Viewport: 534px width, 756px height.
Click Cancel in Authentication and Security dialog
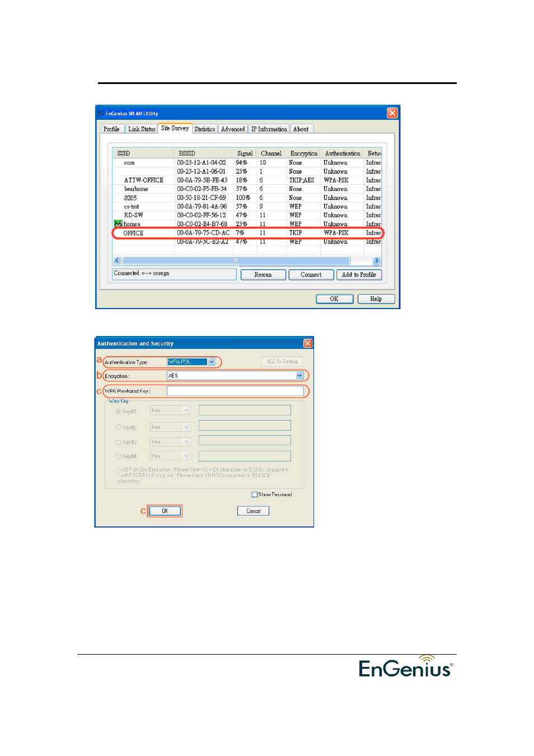pos(254,511)
